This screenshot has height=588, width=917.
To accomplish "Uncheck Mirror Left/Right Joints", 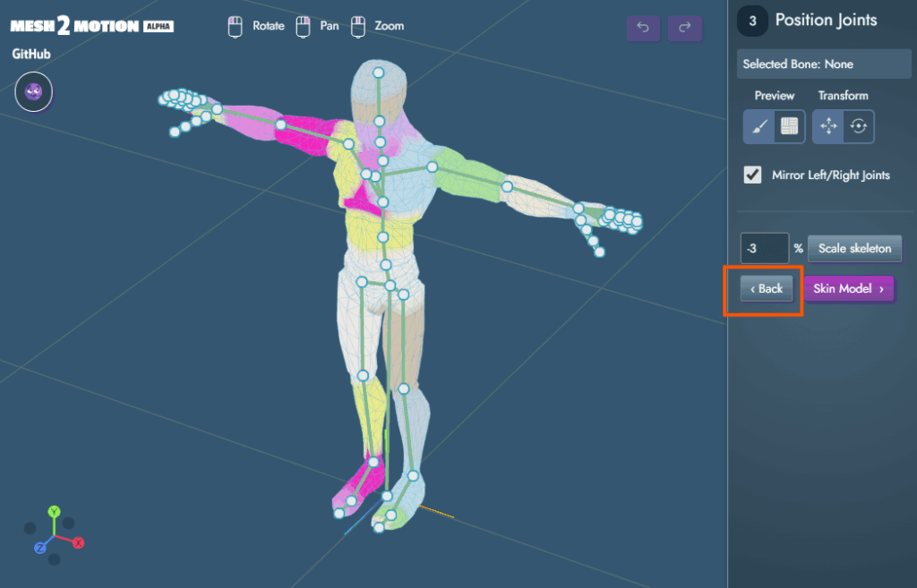I will click(752, 175).
